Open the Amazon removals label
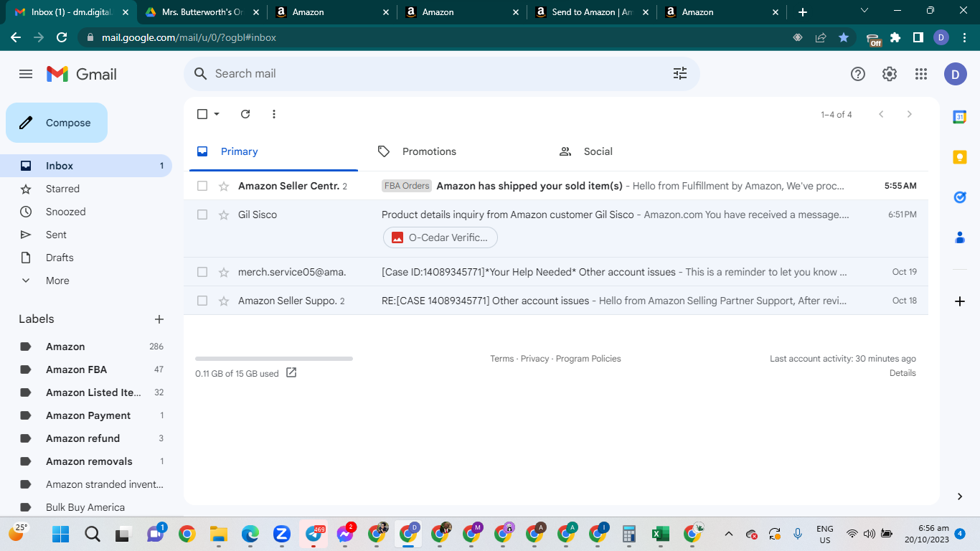The image size is (980, 551). coord(86,461)
